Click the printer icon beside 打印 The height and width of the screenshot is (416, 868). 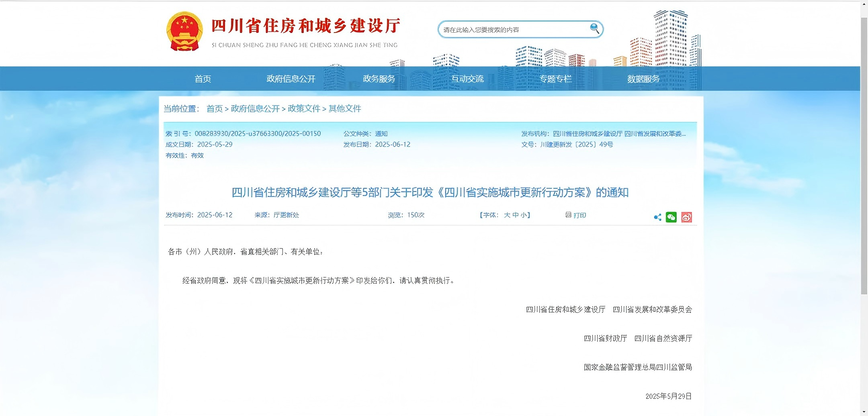[x=567, y=215]
